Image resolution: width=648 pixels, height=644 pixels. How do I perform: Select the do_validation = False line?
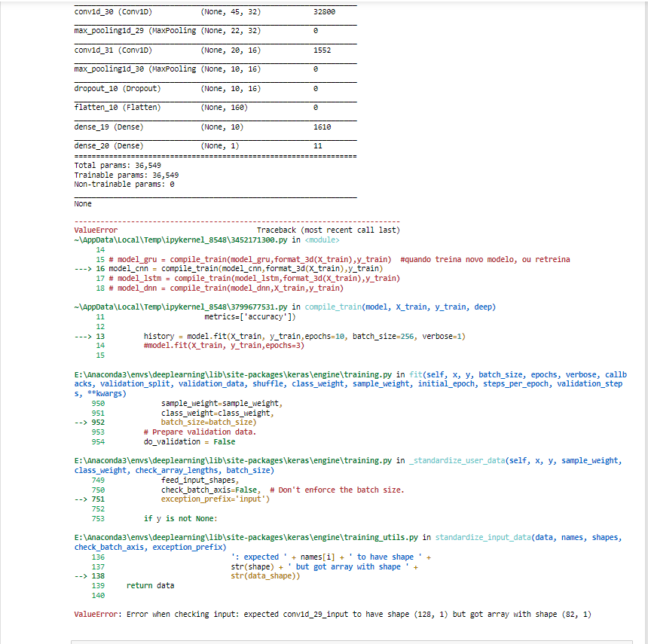coord(189,442)
